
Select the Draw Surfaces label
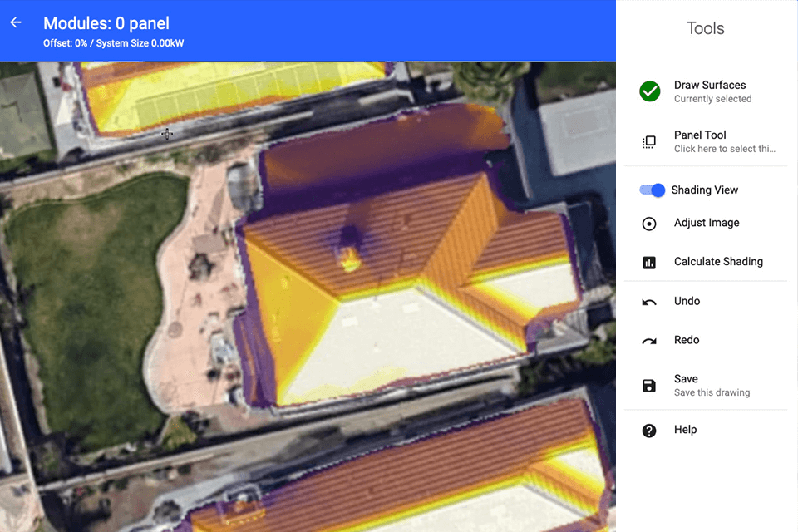709,85
